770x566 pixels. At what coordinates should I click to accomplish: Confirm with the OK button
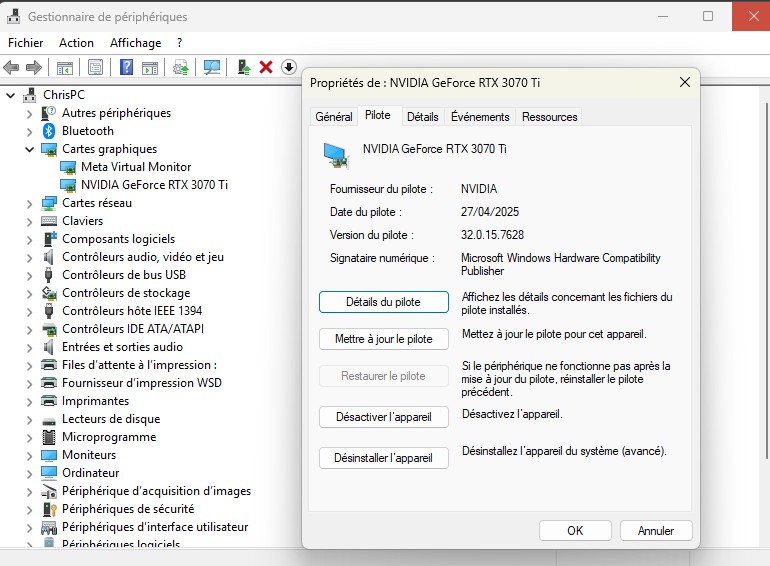[575, 531]
